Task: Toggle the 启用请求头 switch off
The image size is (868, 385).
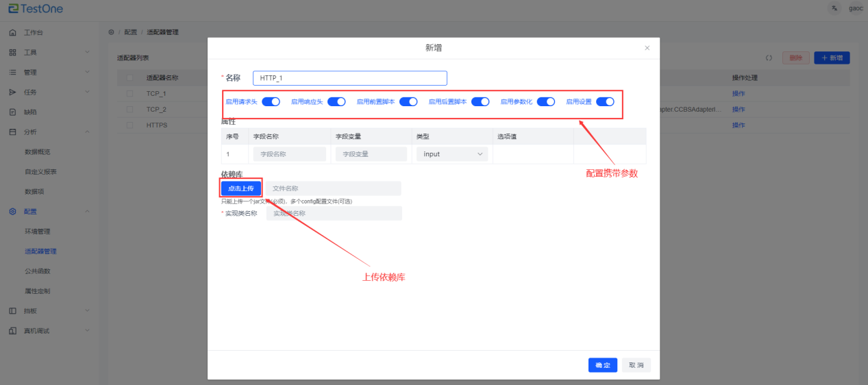Action: click(x=271, y=101)
